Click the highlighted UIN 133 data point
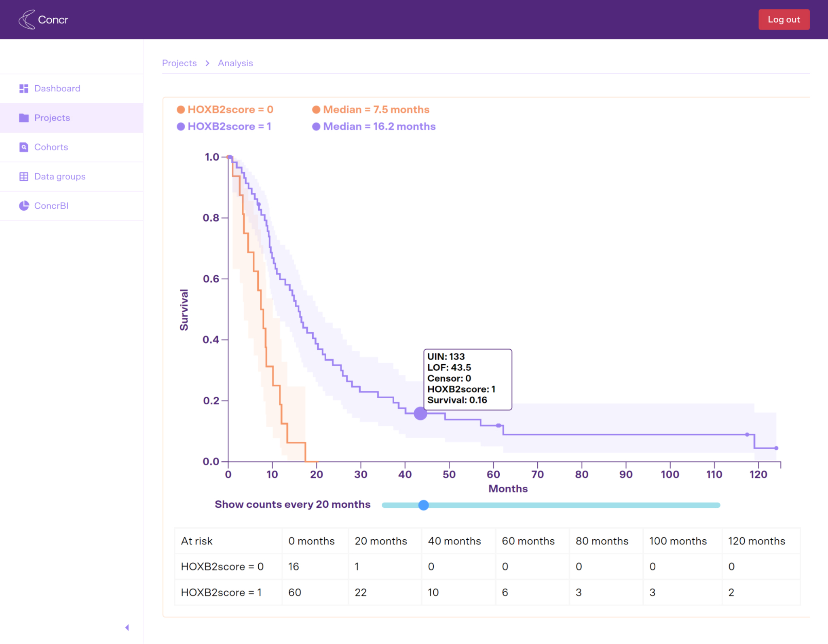The height and width of the screenshot is (644, 828). [x=420, y=413]
